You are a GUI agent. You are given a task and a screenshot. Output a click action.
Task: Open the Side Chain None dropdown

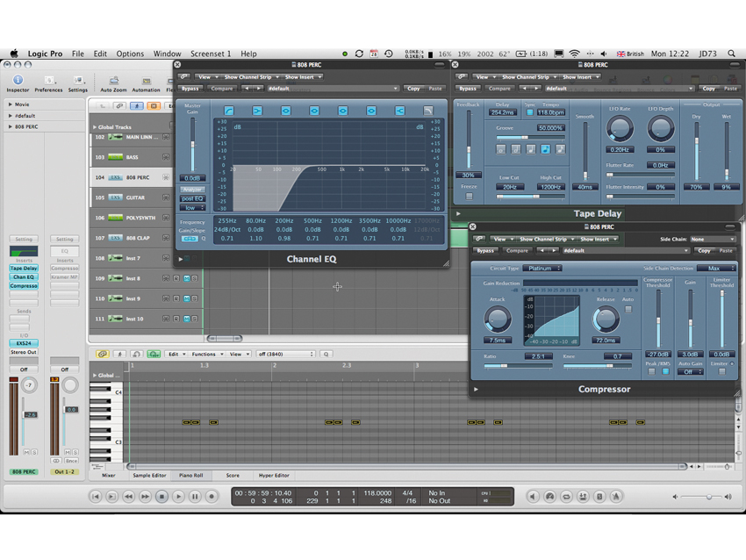tap(713, 240)
